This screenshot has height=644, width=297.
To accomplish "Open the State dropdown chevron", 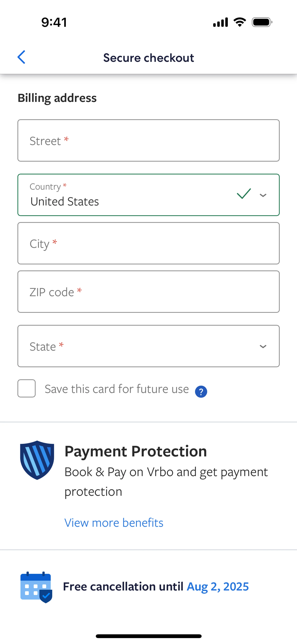I will coord(263,346).
